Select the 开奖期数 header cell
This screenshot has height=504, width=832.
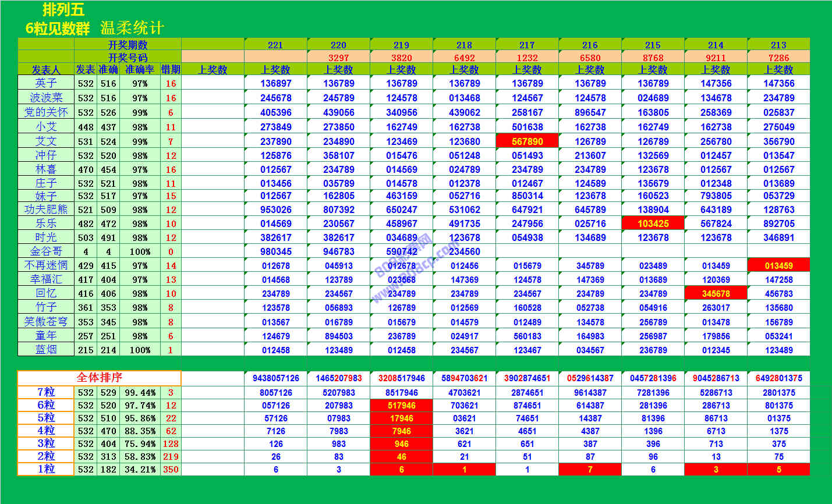tap(128, 45)
